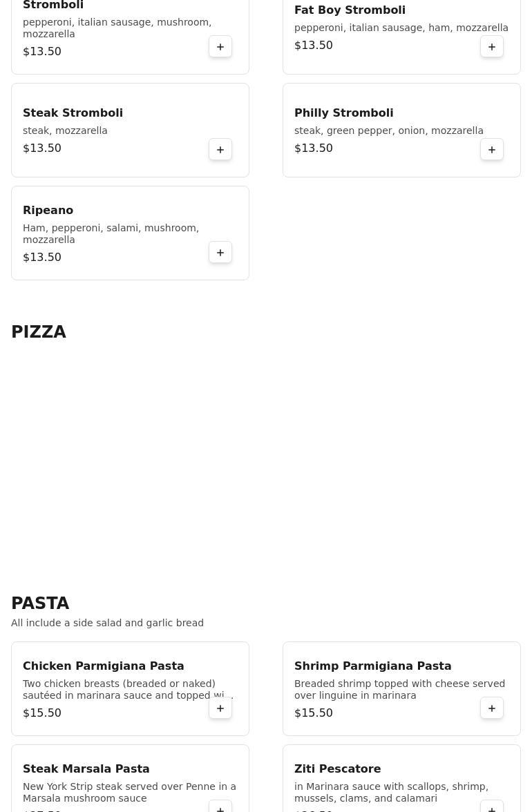
Task: Click the PASTA section heading
Action: [x=40, y=603]
